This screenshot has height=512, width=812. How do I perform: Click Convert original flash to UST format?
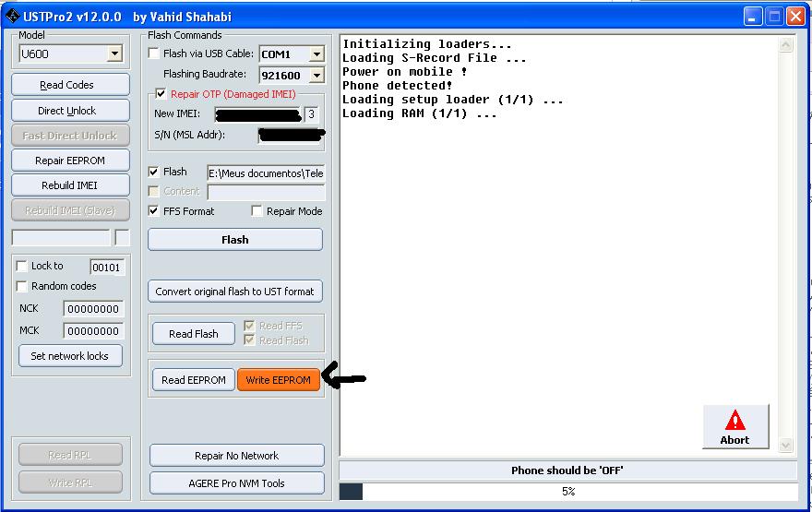point(235,292)
